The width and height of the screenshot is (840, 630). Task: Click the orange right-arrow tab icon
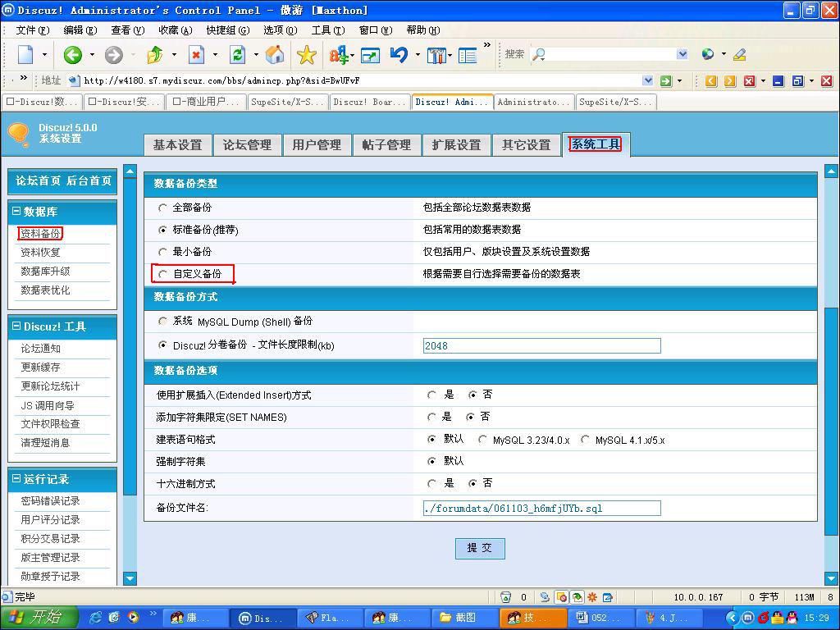click(729, 81)
